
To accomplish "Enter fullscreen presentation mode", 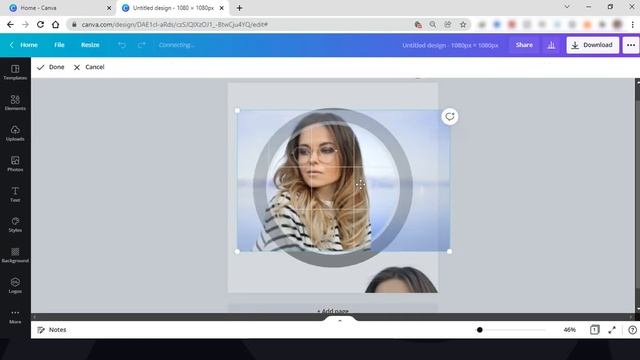I will point(612,330).
